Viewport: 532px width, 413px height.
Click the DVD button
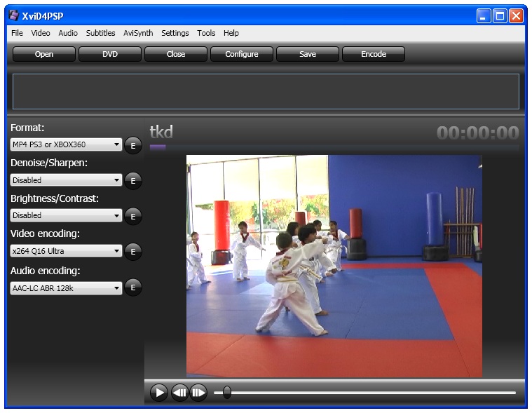point(110,54)
